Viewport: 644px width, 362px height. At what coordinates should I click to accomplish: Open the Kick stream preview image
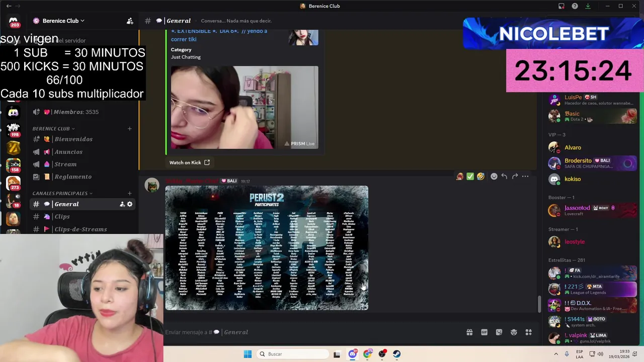pyautogui.click(x=245, y=108)
